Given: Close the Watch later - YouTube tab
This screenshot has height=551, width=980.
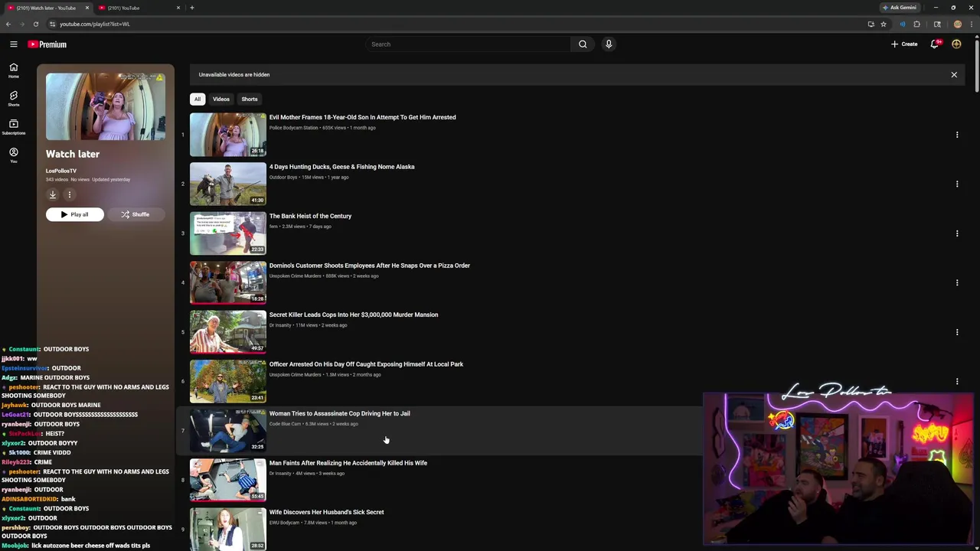Looking at the screenshot, I should [87, 8].
